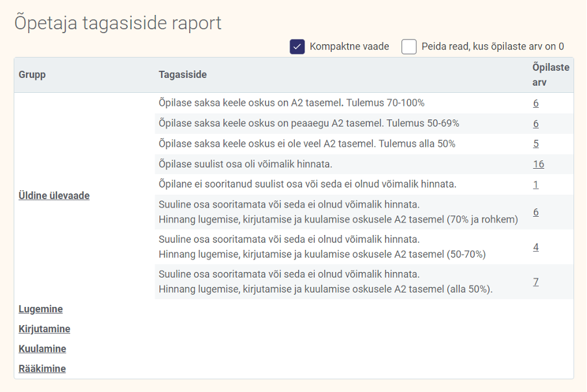Click the Tagasiside column header

[182, 75]
